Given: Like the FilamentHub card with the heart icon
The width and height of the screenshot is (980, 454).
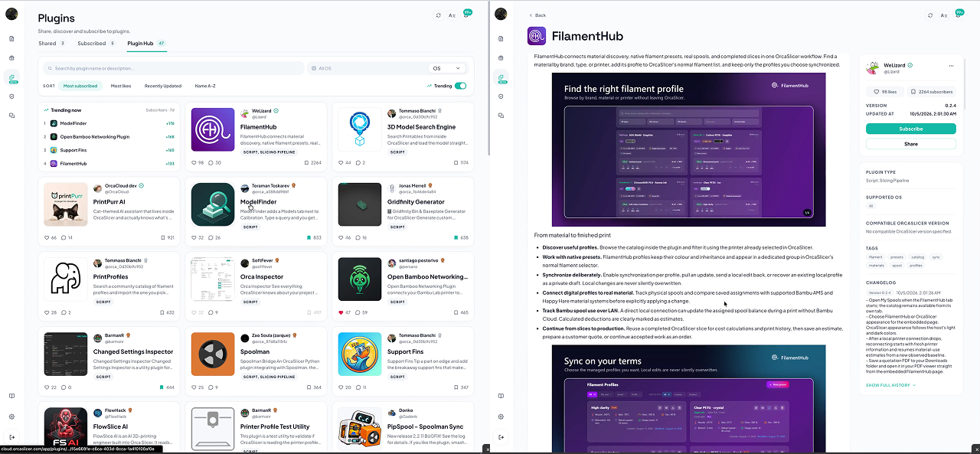Looking at the screenshot, I should pyautogui.click(x=194, y=162).
